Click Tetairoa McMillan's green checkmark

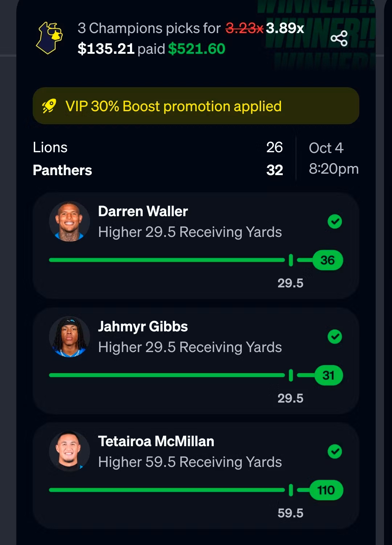point(335,452)
